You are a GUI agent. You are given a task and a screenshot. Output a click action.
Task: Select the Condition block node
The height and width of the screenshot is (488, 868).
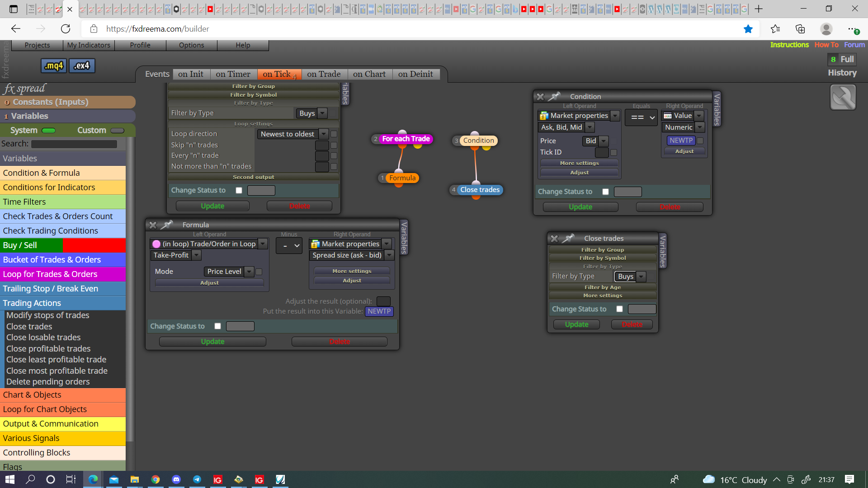click(x=478, y=141)
